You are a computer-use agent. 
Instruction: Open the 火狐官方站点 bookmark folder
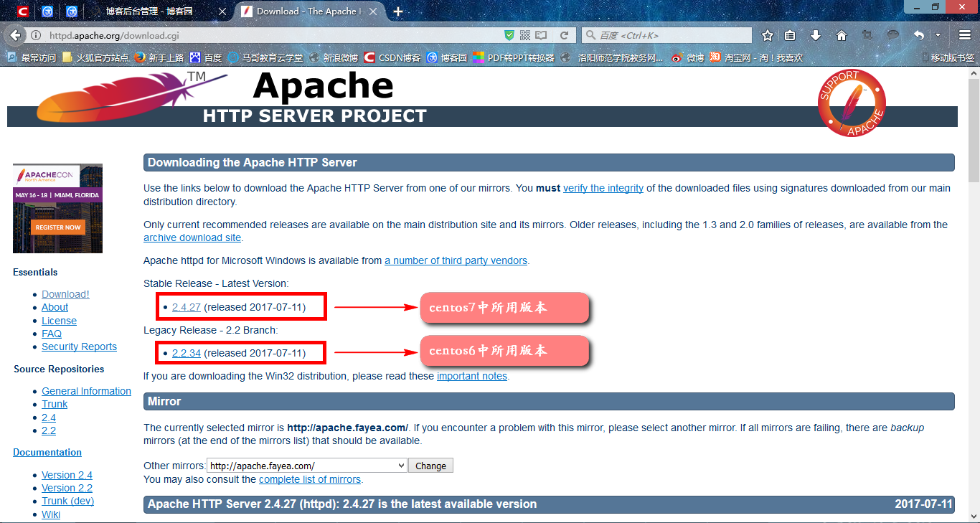[95, 57]
